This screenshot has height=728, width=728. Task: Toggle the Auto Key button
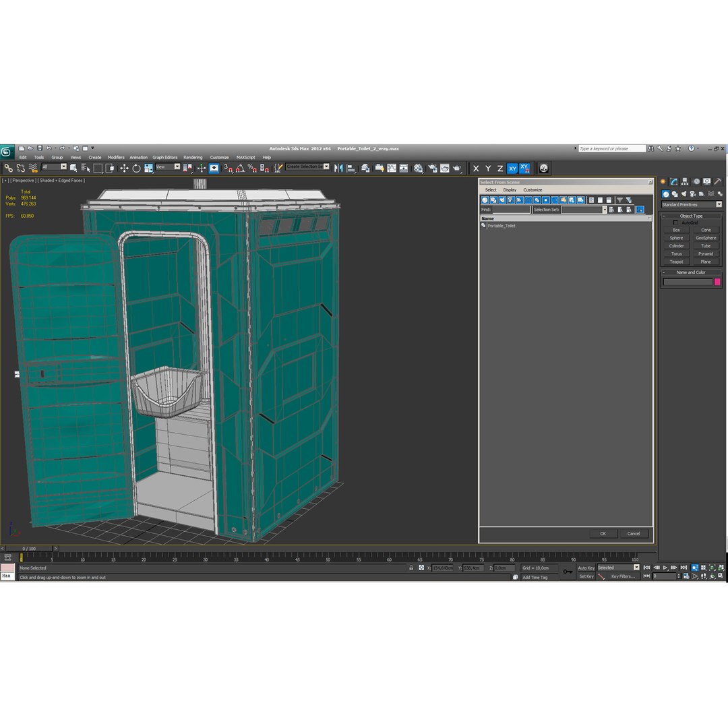coord(586,568)
